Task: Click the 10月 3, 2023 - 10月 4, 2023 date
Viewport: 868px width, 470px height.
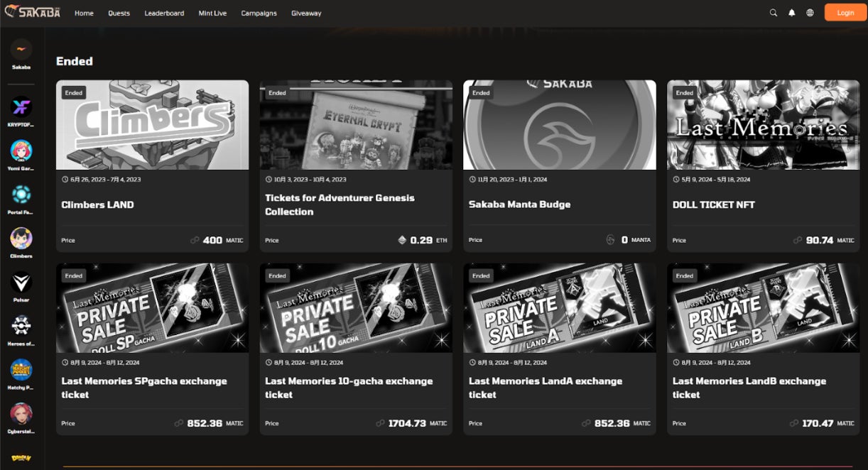Action: tap(310, 180)
